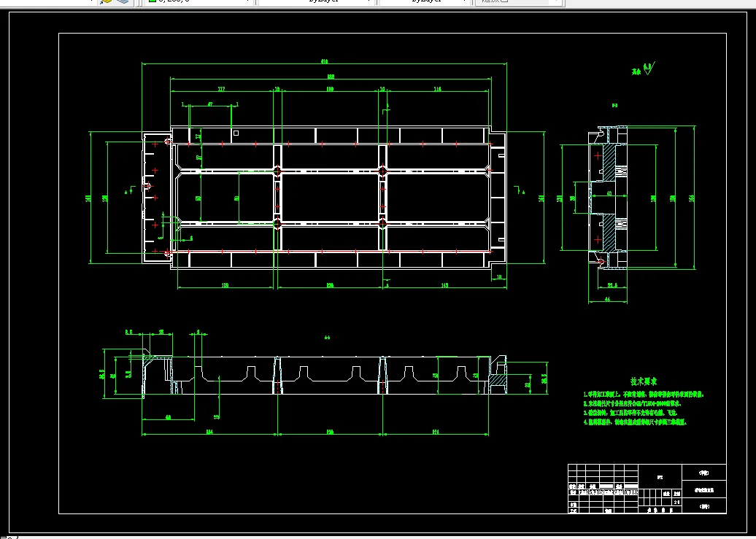Viewport: 756px width, 539px height.
Task: Select the 技术要求 heading text
Action: coord(644,381)
